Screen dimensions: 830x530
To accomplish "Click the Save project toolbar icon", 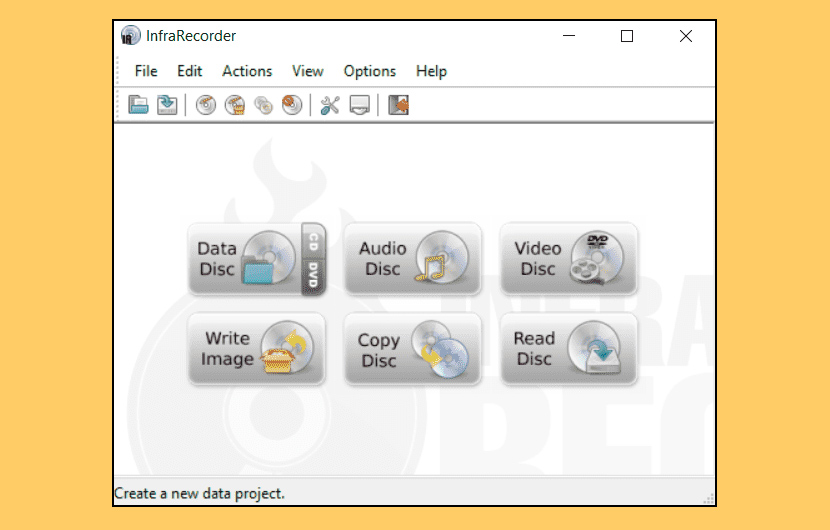I will pyautogui.click(x=167, y=105).
